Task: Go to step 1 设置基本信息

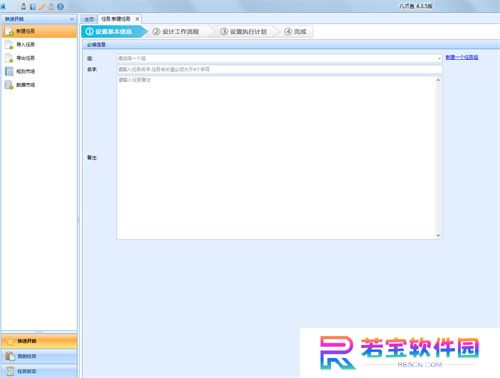Action: click(x=113, y=31)
